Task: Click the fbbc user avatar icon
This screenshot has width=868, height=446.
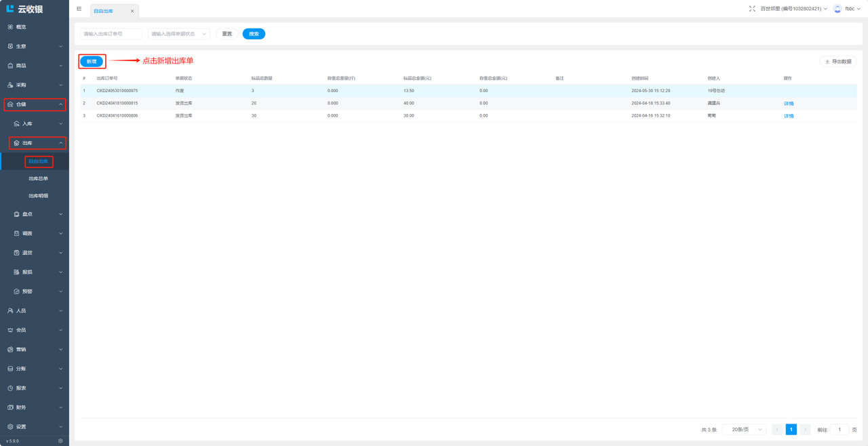Action: [837, 9]
